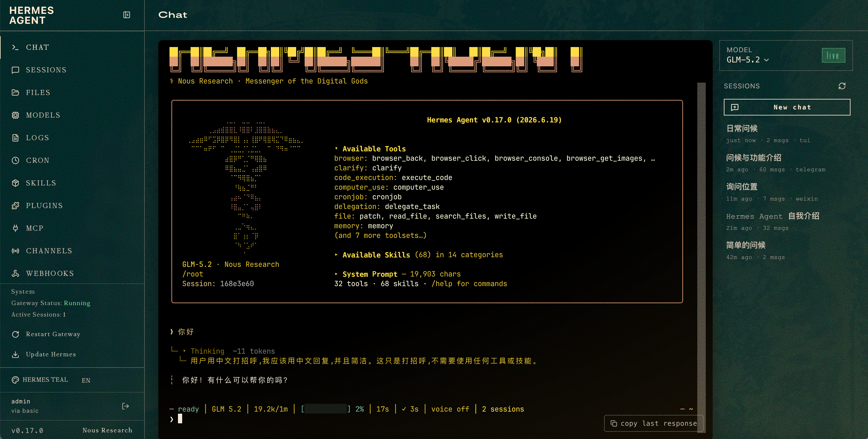This screenshot has height=439, width=868.
Task: Click the Webhooks icon
Action: pyautogui.click(x=15, y=273)
